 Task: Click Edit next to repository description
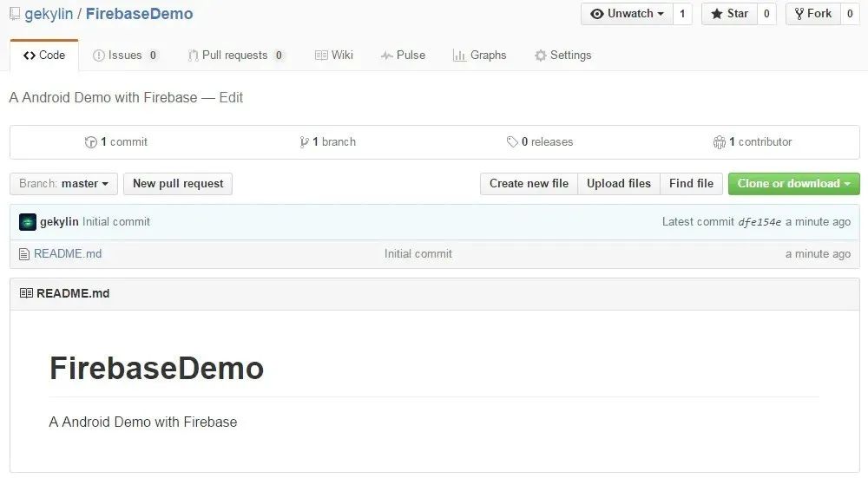tap(231, 97)
